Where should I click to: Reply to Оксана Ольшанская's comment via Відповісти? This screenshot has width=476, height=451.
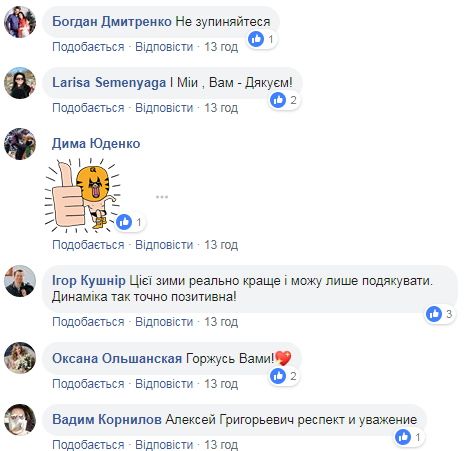(x=164, y=384)
